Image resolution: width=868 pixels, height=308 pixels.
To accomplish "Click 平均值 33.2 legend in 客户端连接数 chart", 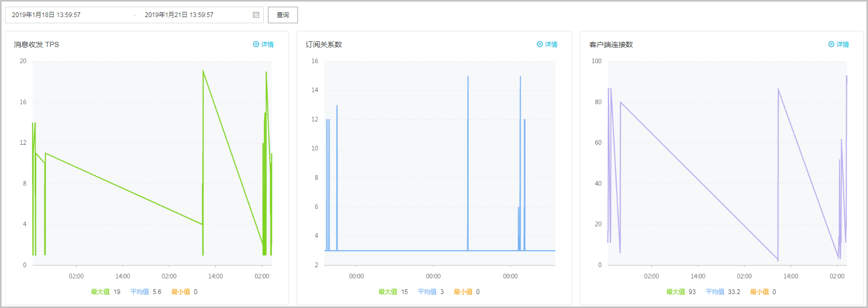I will pyautogui.click(x=723, y=292).
